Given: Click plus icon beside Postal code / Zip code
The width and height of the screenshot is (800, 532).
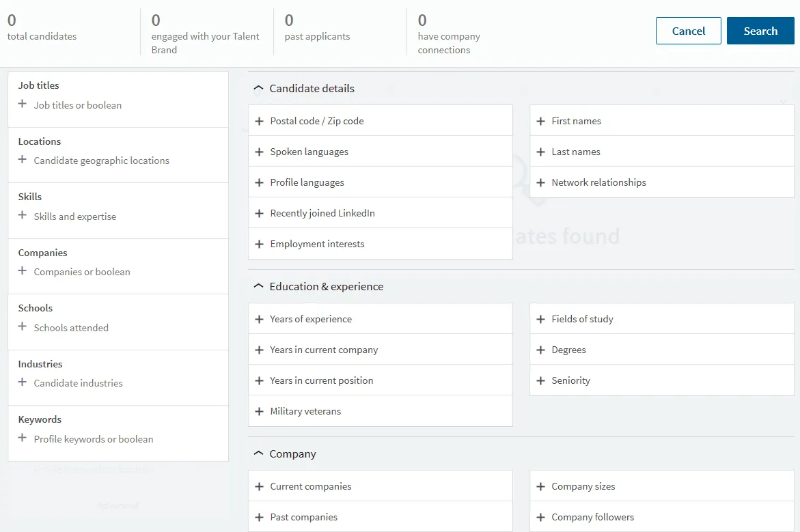Looking at the screenshot, I should tap(259, 122).
